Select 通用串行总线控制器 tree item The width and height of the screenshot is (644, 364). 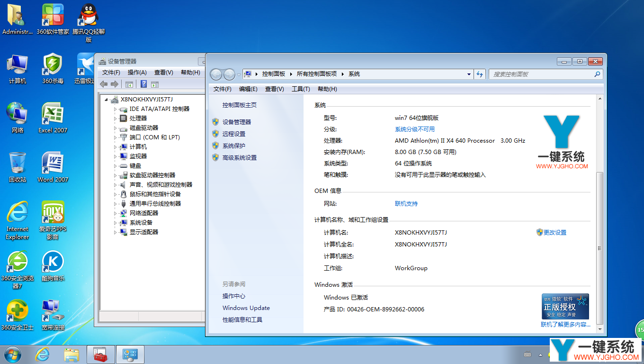point(155,204)
